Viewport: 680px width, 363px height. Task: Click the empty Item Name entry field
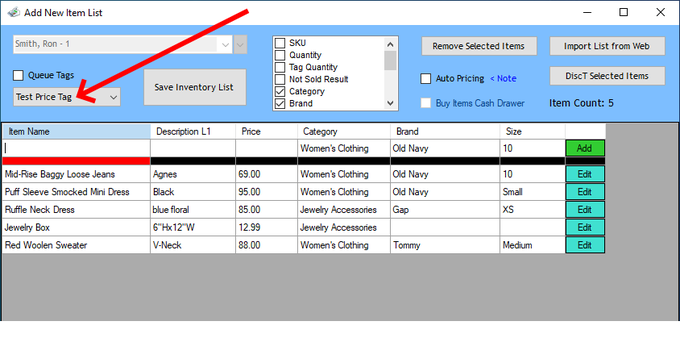(x=77, y=148)
